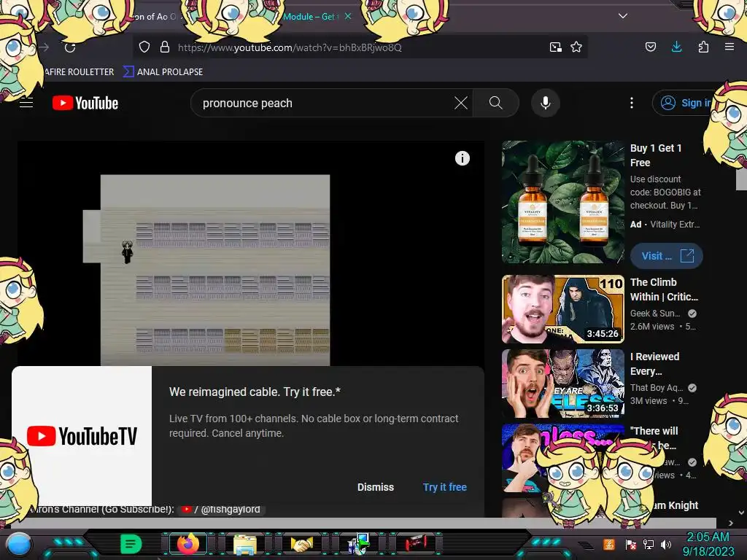Open the YouTube guide hamburger menu
Image resolution: width=747 pixels, height=560 pixels.
pos(26,103)
